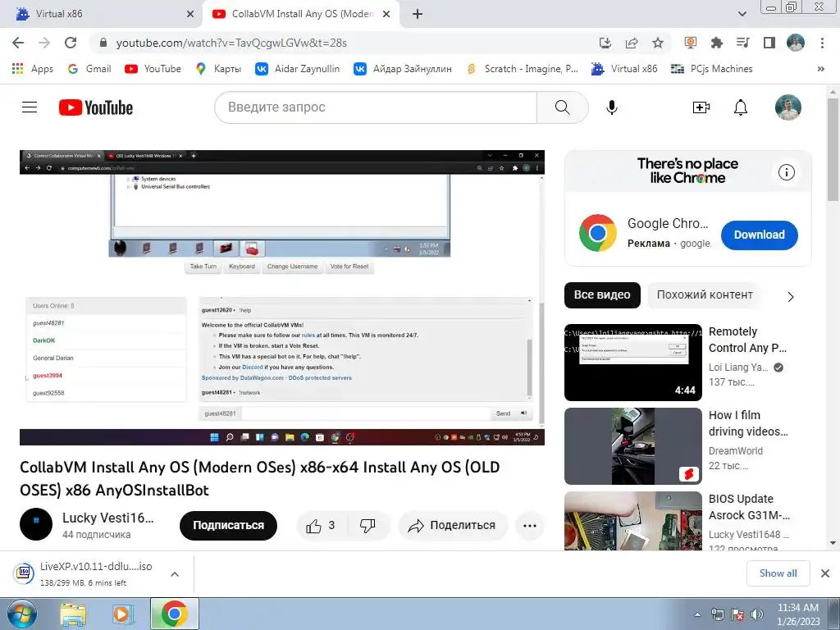Click the Подписаться subscribe button
This screenshot has width=840, height=630.
pyautogui.click(x=228, y=526)
